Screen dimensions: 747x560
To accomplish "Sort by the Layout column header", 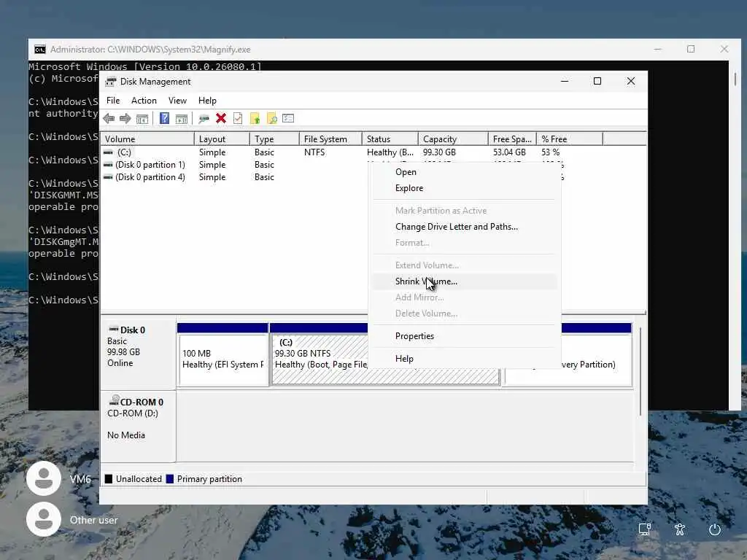I will [x=222, y=139].
